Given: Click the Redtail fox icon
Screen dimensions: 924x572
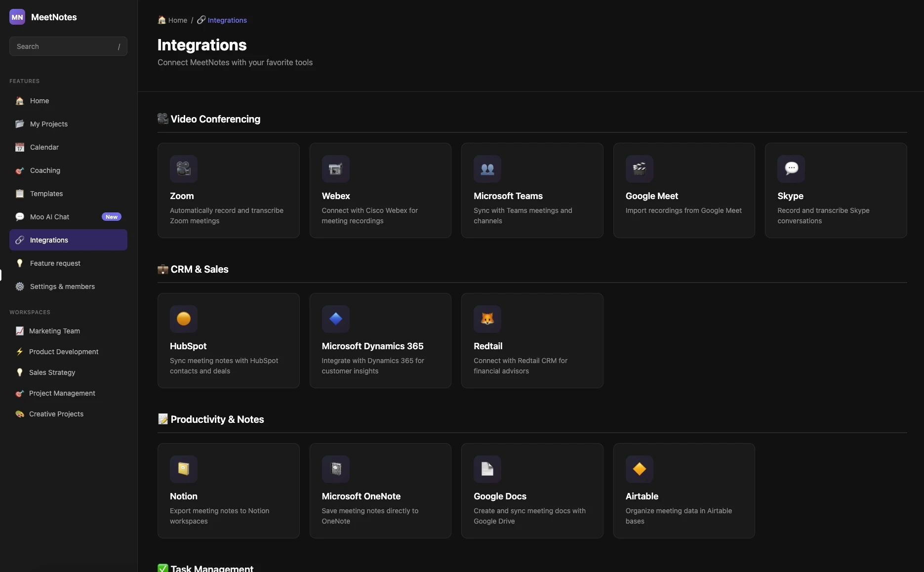Looking at the screenshot, I should [x=487, y=319].
